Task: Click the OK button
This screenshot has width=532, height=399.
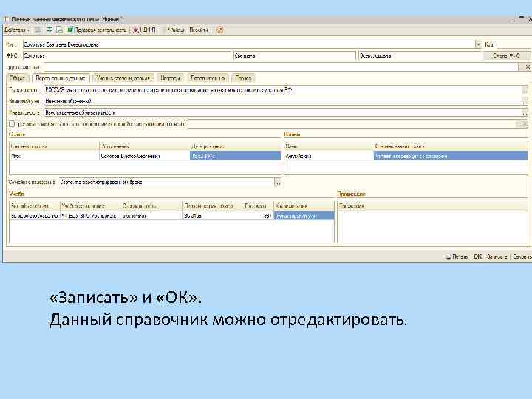Action: (x=478, y=257)
